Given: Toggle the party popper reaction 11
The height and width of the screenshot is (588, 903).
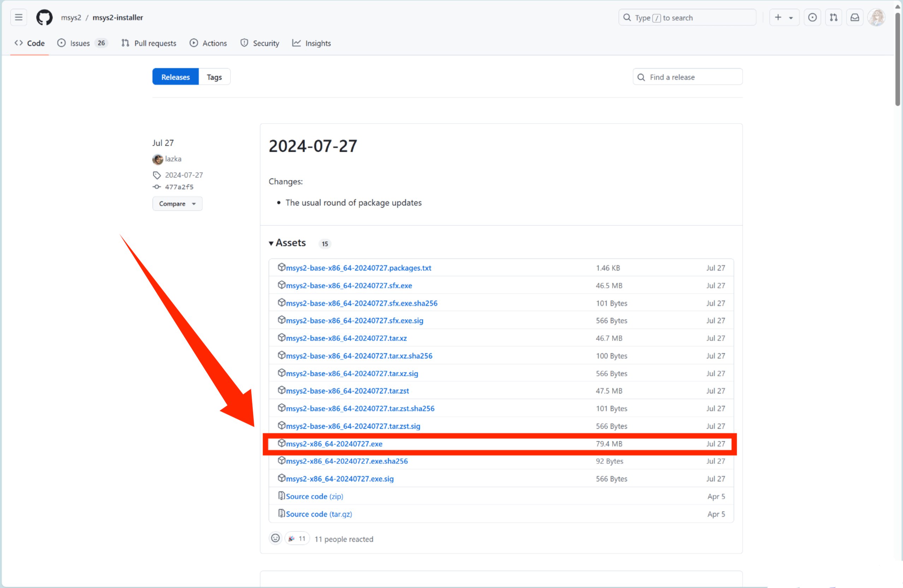Looking at the screenshot, I should [x=297, y=538].
